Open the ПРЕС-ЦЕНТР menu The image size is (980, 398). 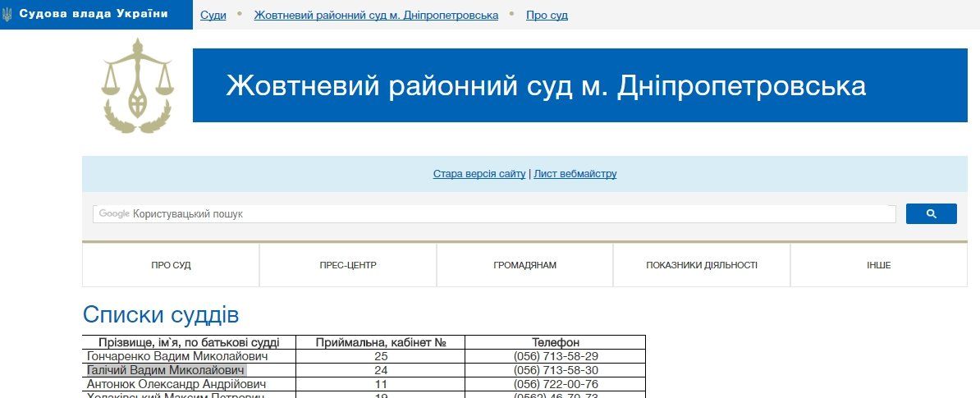[348, 265]
